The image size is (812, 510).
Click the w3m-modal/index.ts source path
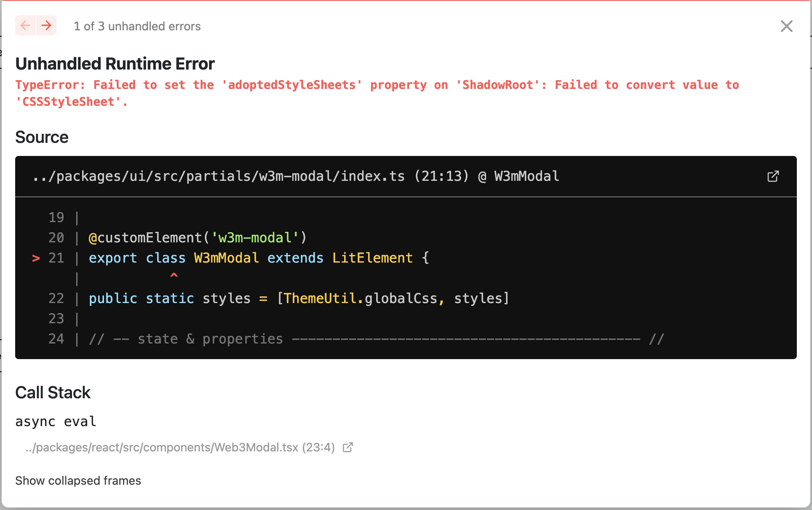219,176
